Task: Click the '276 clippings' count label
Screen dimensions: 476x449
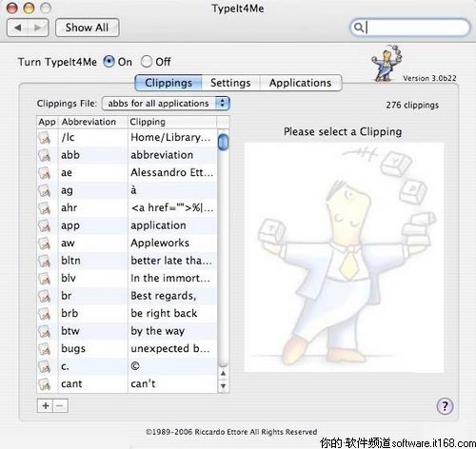Action: 412,105
